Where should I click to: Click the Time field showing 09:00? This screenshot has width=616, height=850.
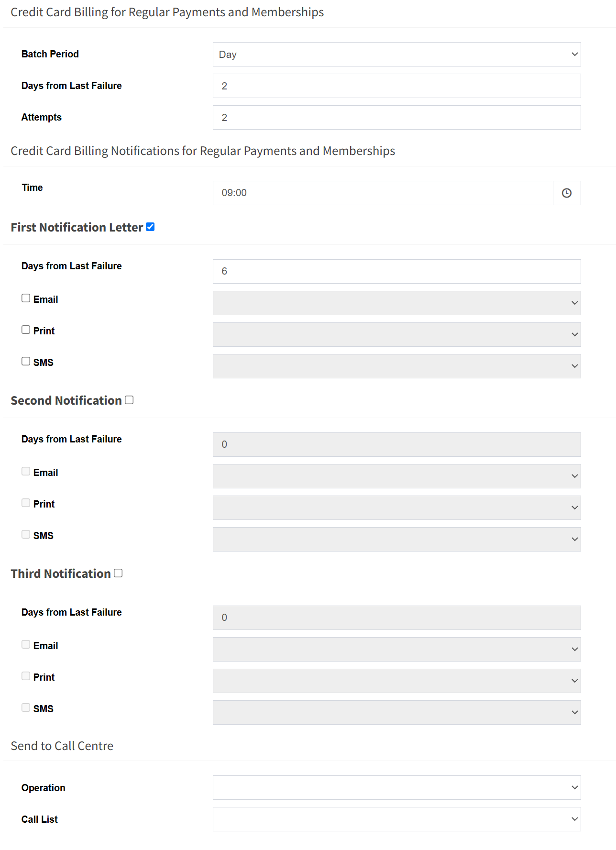[383, 193]
